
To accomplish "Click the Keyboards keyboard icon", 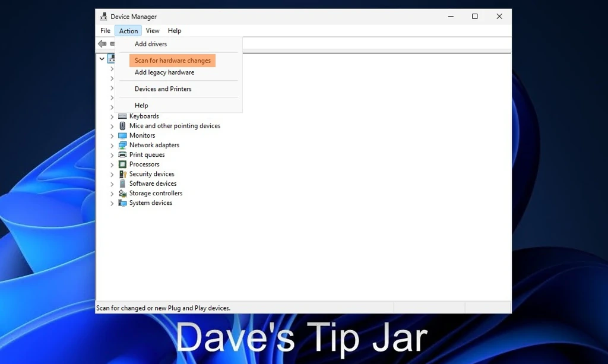I will point(122,116).
